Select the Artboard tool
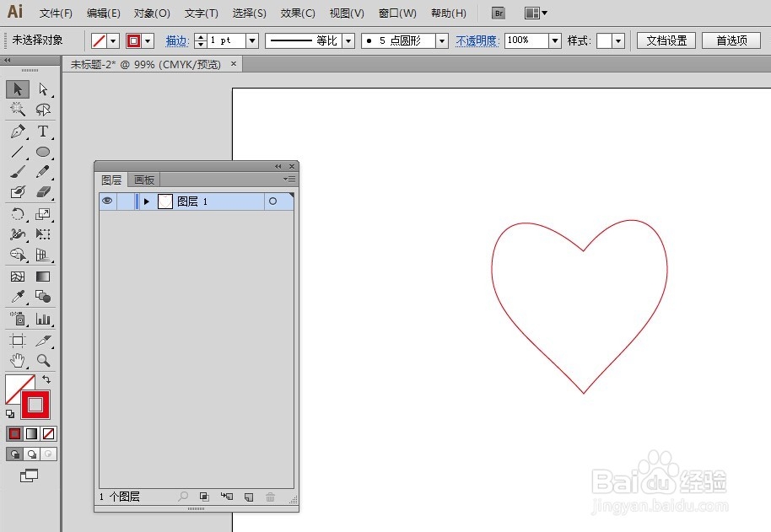The width and height of the screenshot is (771, 532). [x=18, y=341]
